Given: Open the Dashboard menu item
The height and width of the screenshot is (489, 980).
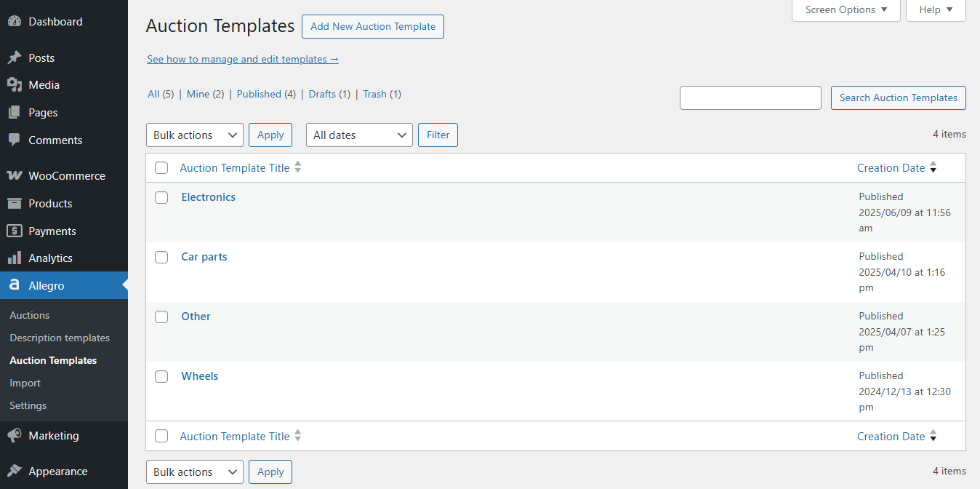Looking at the screenshot, I should point(64,22).
